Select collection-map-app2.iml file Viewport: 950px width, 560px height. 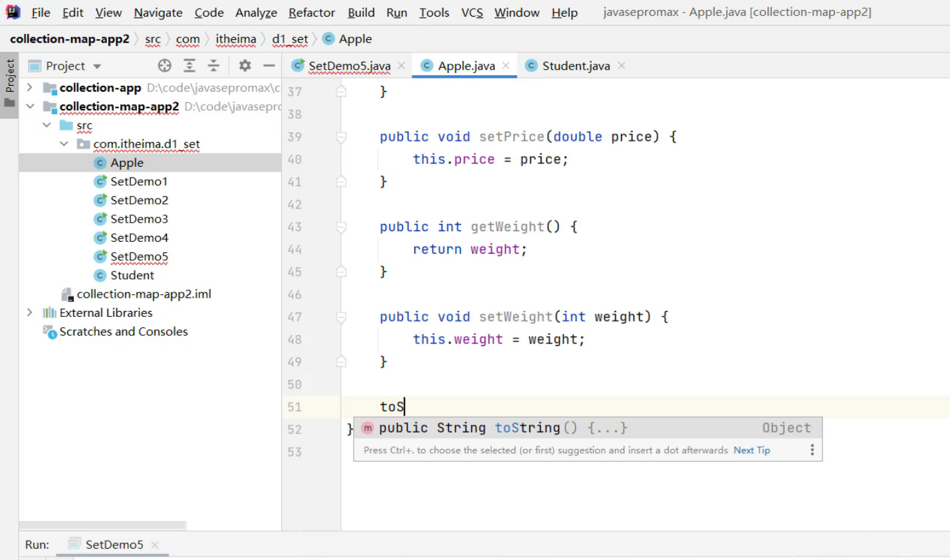tap(144, 294)
